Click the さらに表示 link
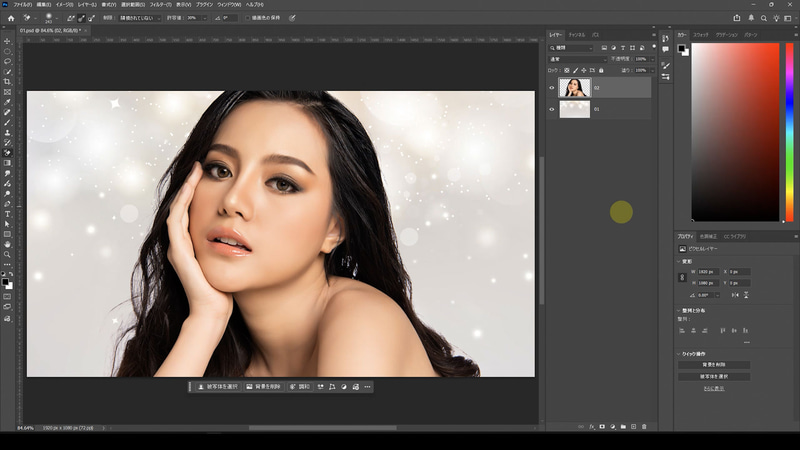800x450 pixels. pyautogui.click(x=714, y=388)
